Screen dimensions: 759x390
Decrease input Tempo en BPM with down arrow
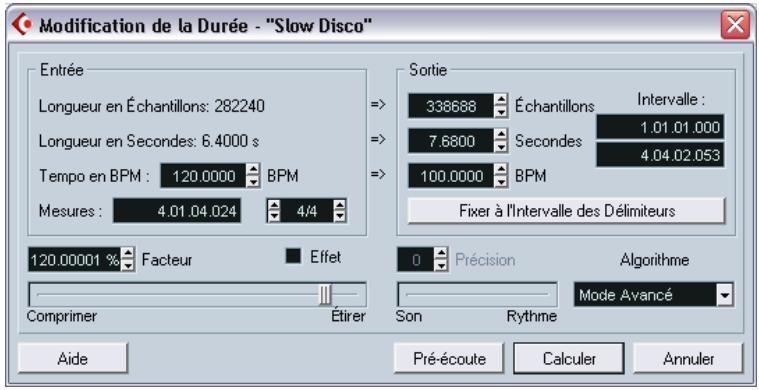pyautogui.click(x=253, y=181)
